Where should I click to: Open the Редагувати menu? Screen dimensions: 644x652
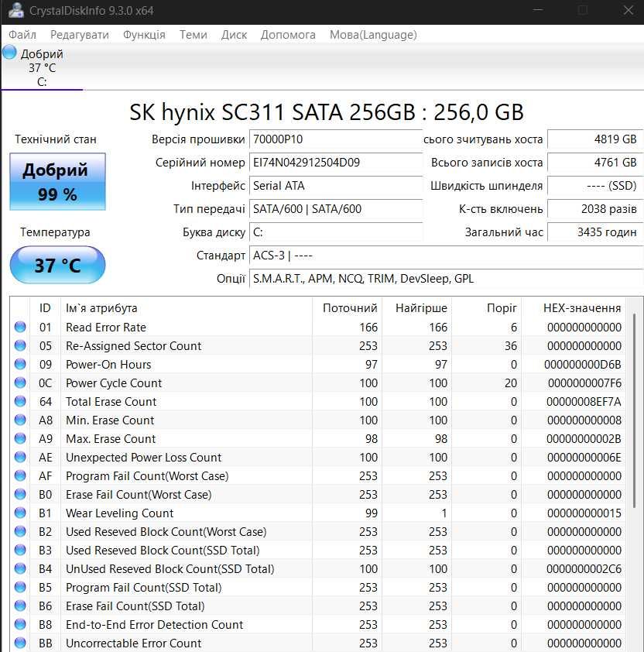(80, 35)
